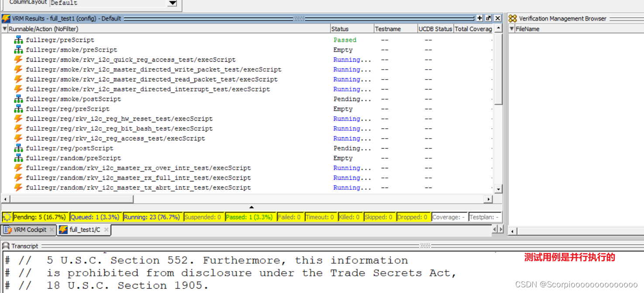644x293 pixels.
Task: Click the full_test1/C tab icon
Action: [63, 230]
